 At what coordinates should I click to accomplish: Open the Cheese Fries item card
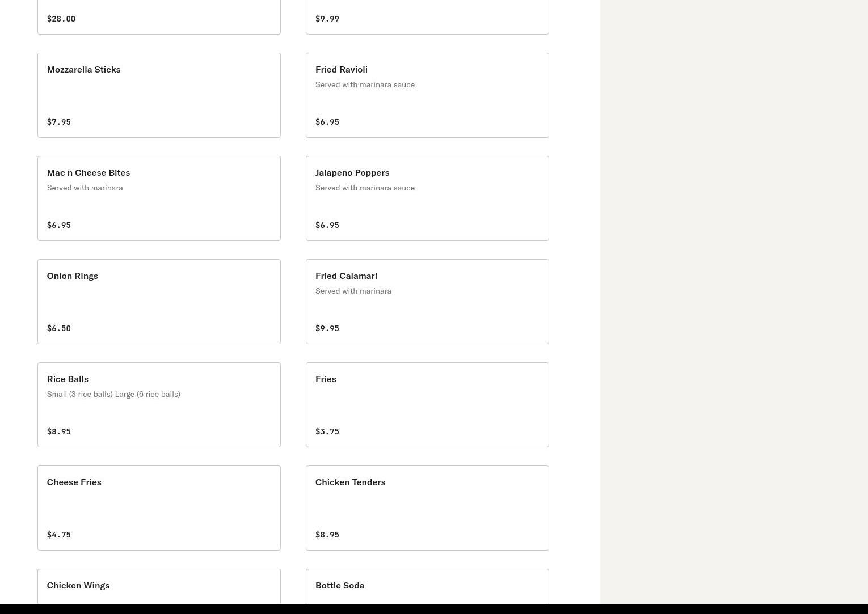159,508
